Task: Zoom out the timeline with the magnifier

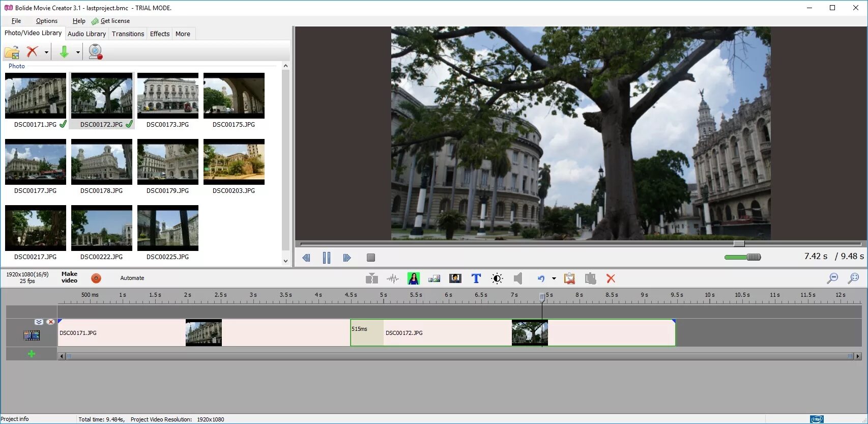Action: pyautogui.click(x=832, y=278)
